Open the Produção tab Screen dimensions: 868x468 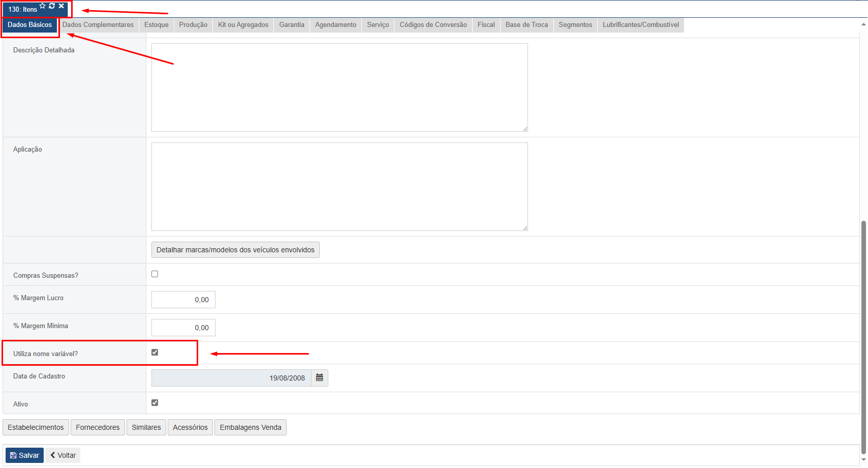(x=193, y=25)
